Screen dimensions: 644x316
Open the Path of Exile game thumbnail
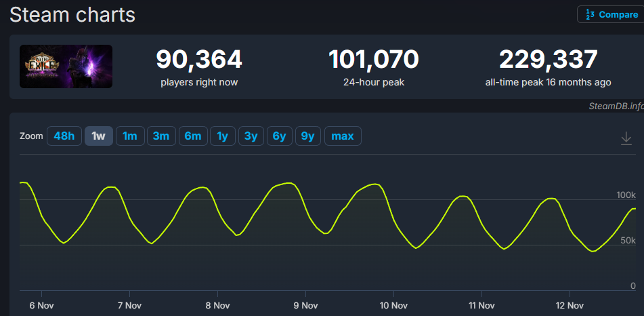(x=66, y=66)
